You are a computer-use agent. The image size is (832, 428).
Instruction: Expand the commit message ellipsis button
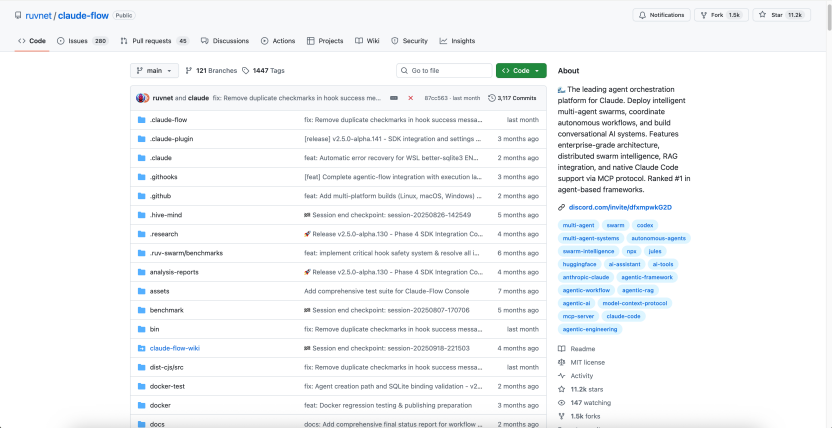394,98
